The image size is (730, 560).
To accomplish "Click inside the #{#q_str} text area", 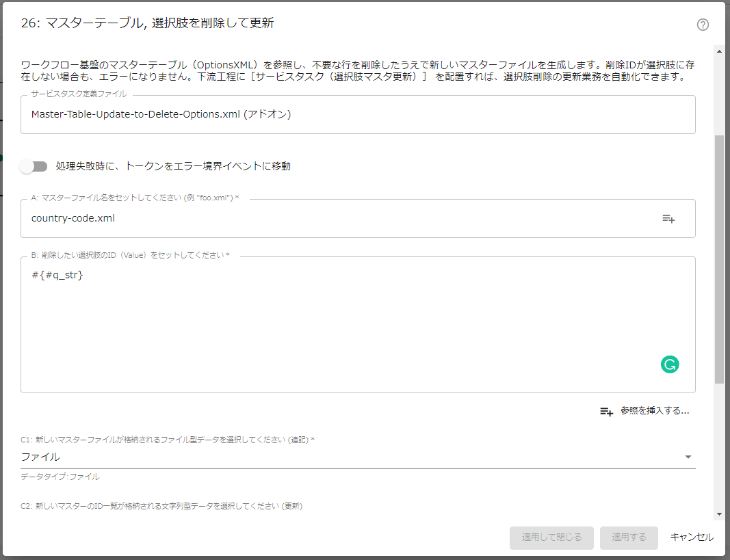I will 274,308.
